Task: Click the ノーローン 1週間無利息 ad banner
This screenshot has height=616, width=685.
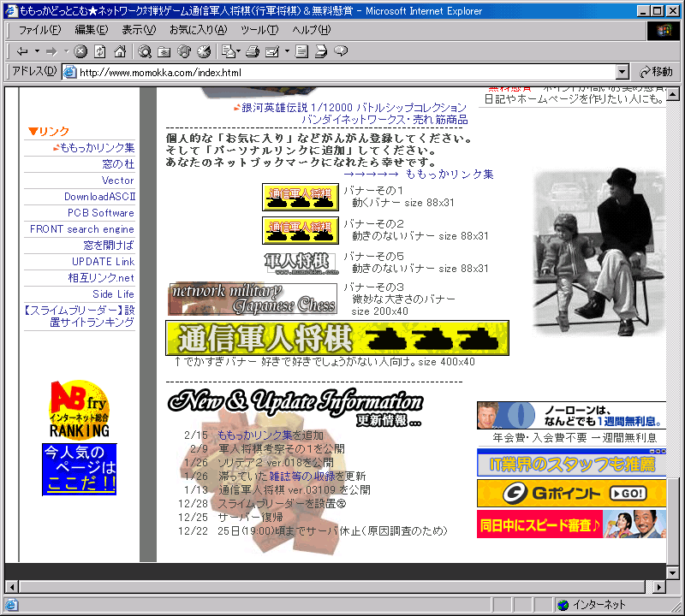Action: (x=571, y=415)
